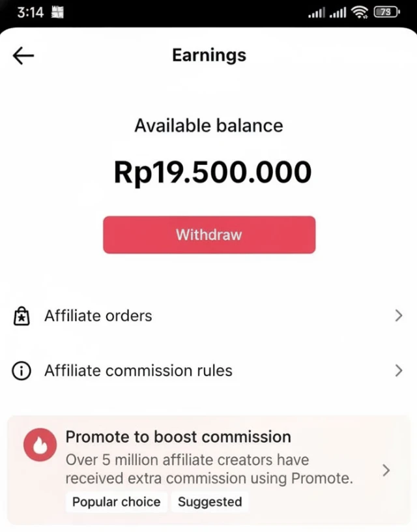Image resolution: width=417 pixels, height=532 pixels.
Task: Tap the back arrow icon
Action: click(x=23, y=56)
